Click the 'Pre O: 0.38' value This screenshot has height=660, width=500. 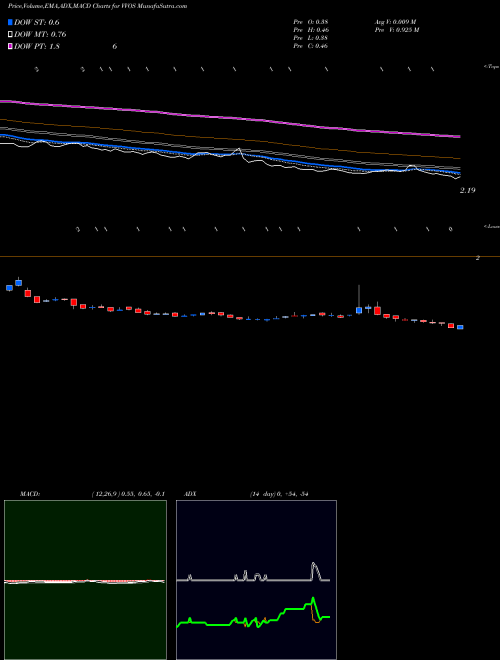(x=311, y=22)
